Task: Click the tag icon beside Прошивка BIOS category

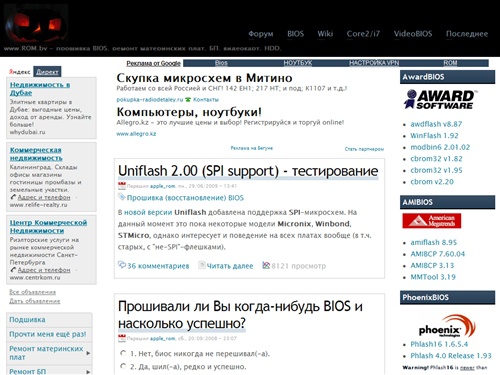Action: 122,197
